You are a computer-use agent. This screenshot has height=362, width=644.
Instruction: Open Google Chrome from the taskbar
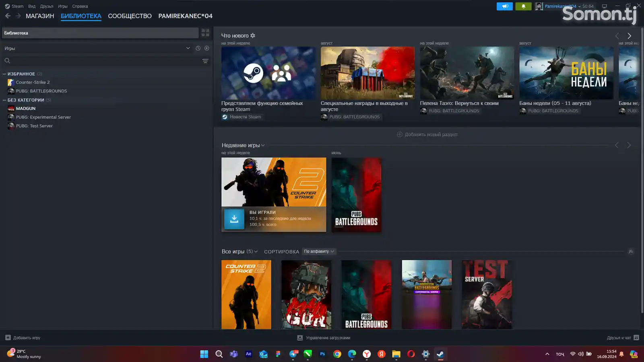337,354
